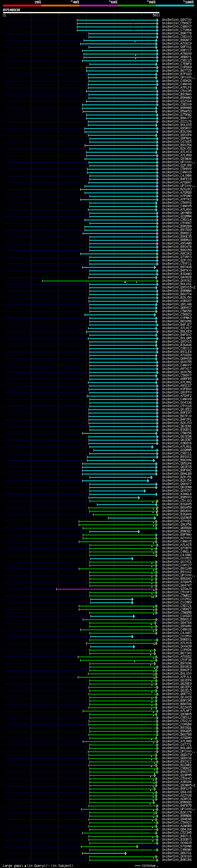This screenshot has height=868, width=197.
Task: Select hit label UniRef100_C5X195
Action: pyautogui.click(x=176, y=91)
